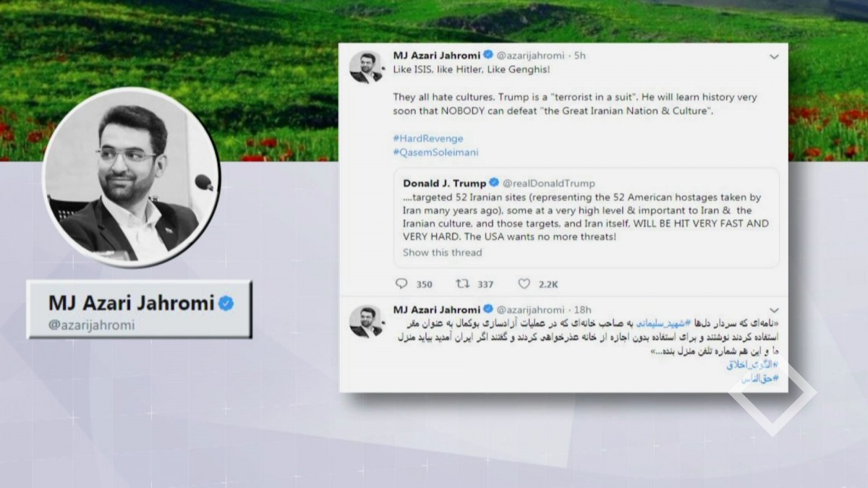The height and width of the screenshot is (488, 868).
Task: Click the reply icon showing 350
Action: [x=401, y=284]
